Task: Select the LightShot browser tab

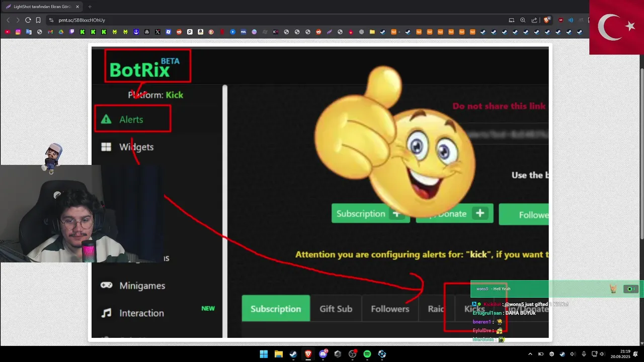Action: click(x=42, y=7)
